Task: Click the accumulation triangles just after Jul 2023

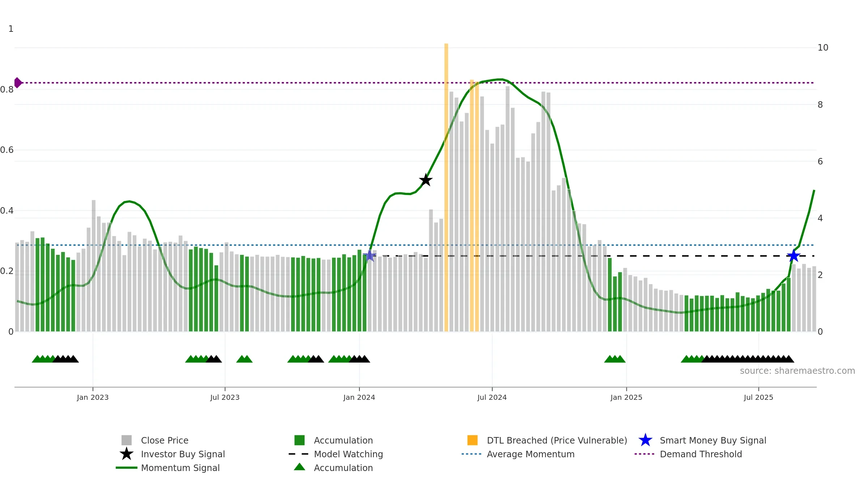Action: 244,359
